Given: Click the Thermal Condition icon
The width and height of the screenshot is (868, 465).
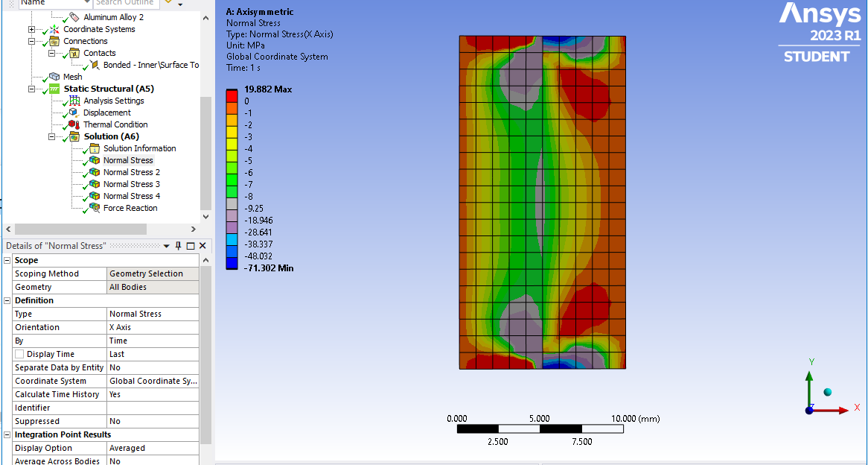Looking at the screenshot, I should click(x=74, y=124).
